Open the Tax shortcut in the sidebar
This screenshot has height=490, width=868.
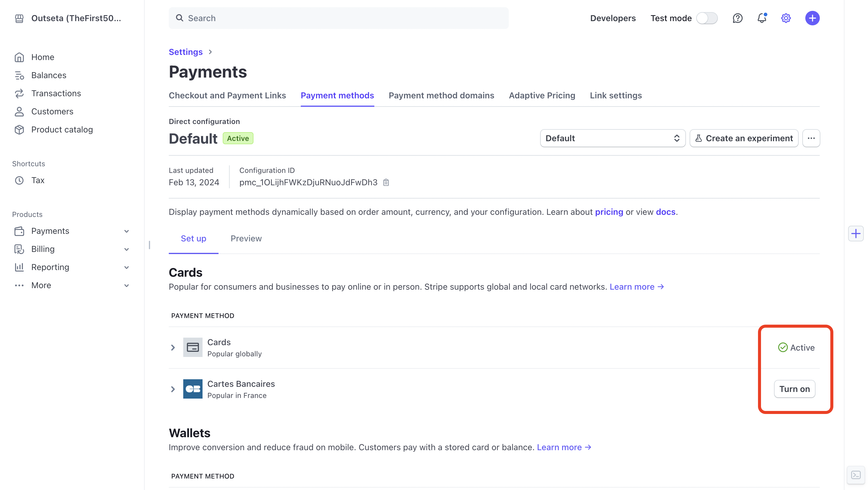tap(38, 180)
